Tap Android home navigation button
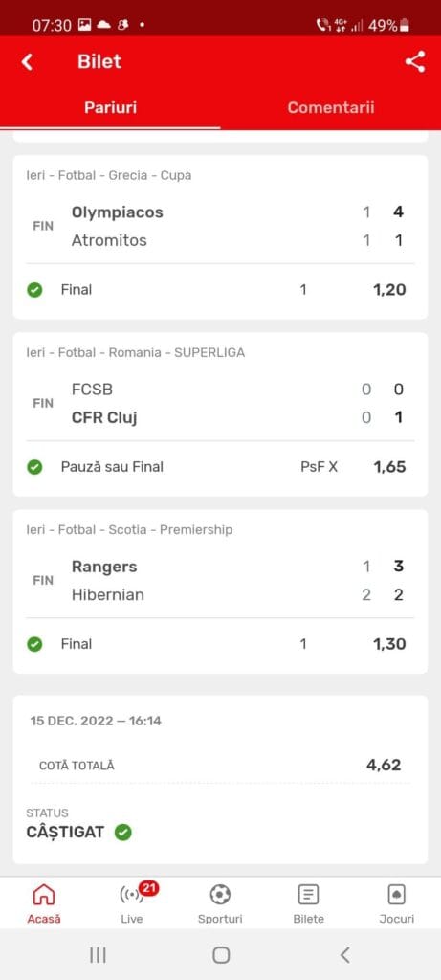 coord(220,954)
